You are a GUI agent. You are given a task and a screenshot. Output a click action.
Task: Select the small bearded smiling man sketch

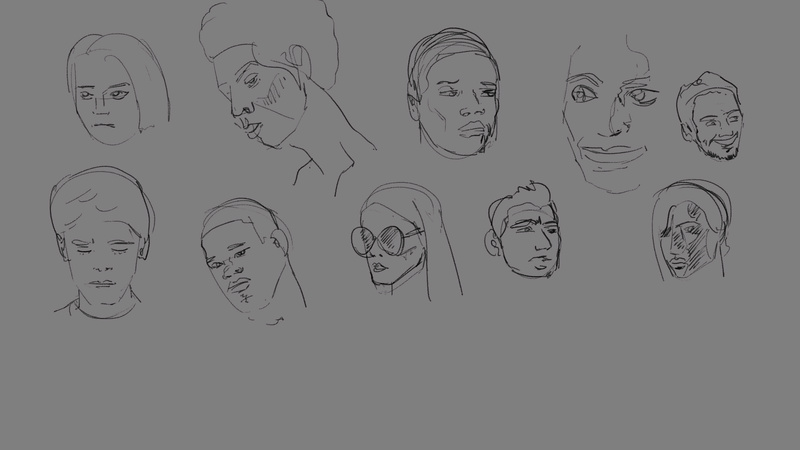[710, 116]
